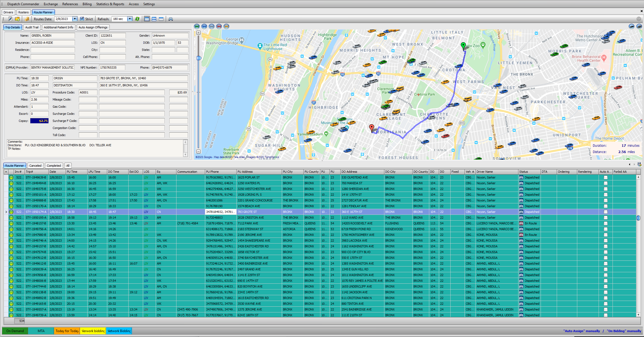Click the folder with green plus icon
The height and width of the screenshot is (337, 644).
click(17, 19)
